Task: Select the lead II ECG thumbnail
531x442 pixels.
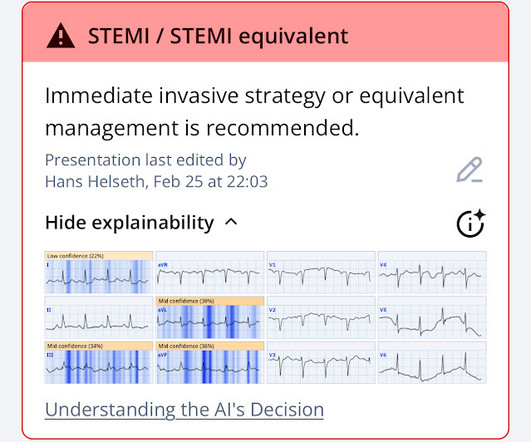Action: point(99,317)
